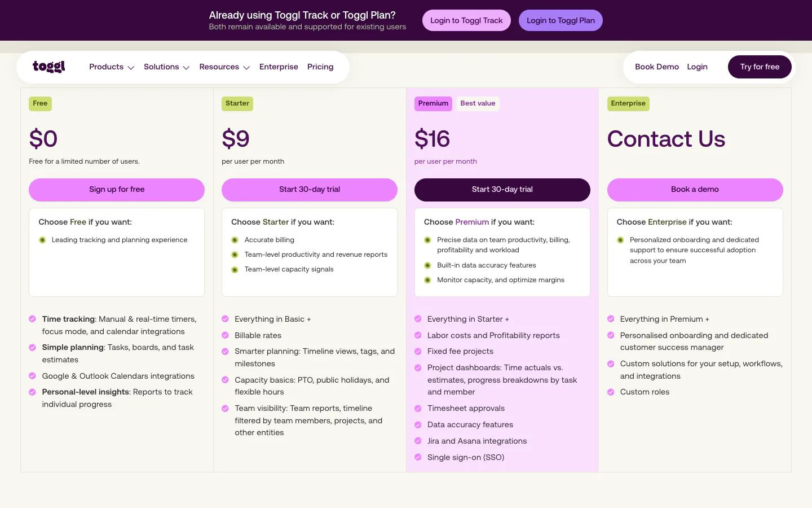
Task: Click checkmark icon beside Time tracking
Action: click(32, 319)
